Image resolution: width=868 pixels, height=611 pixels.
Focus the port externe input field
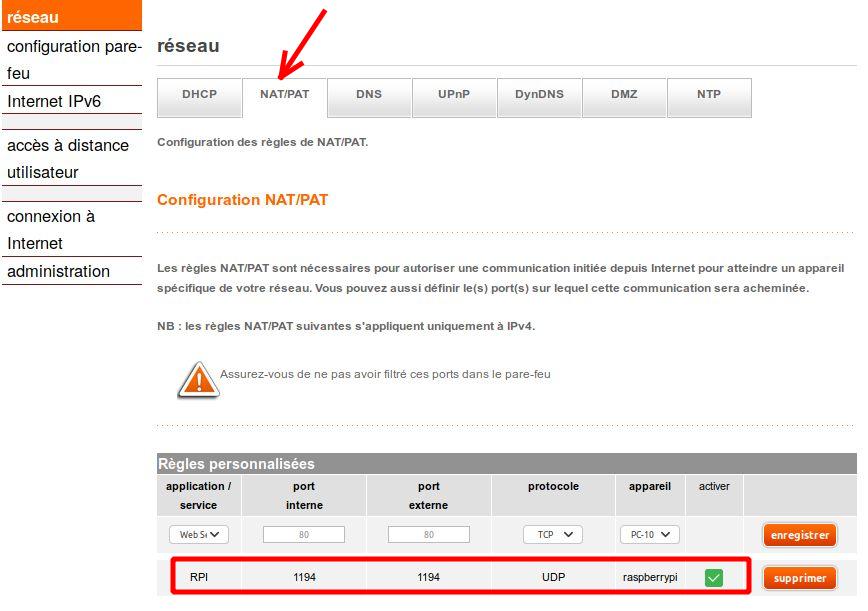point(429,535)
